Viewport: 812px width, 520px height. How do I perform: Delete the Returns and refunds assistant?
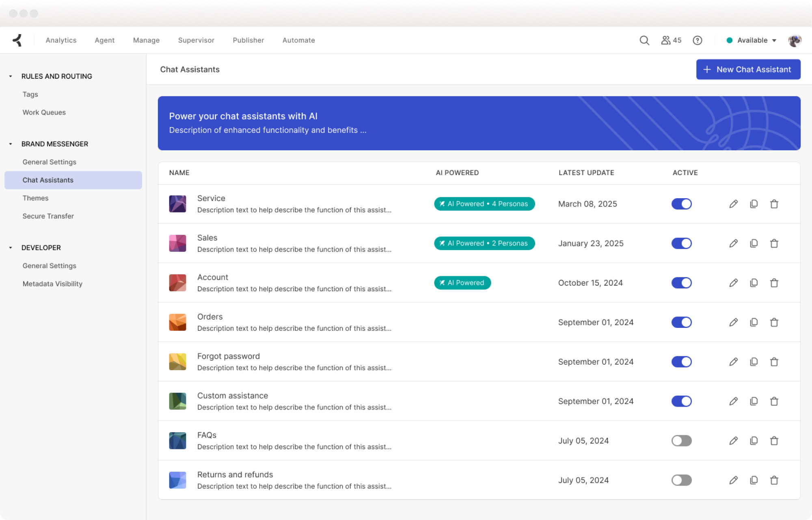(774, 480)
